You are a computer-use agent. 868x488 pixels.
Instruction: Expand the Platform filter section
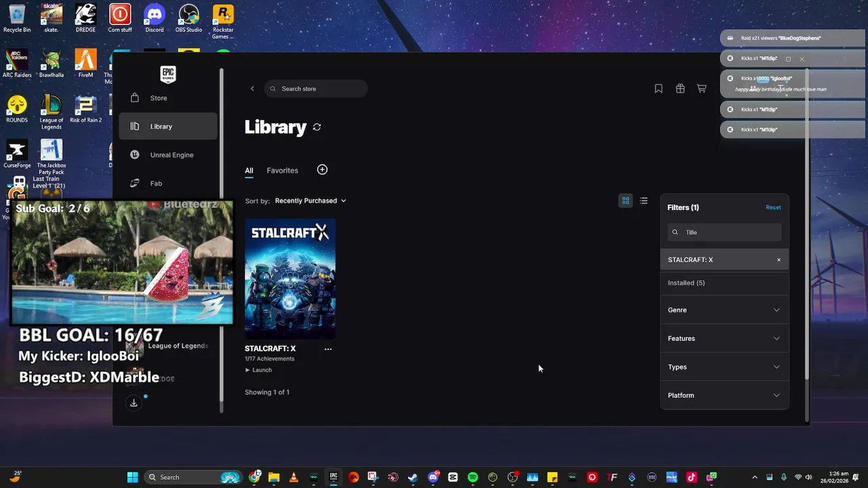coord(724,396)
